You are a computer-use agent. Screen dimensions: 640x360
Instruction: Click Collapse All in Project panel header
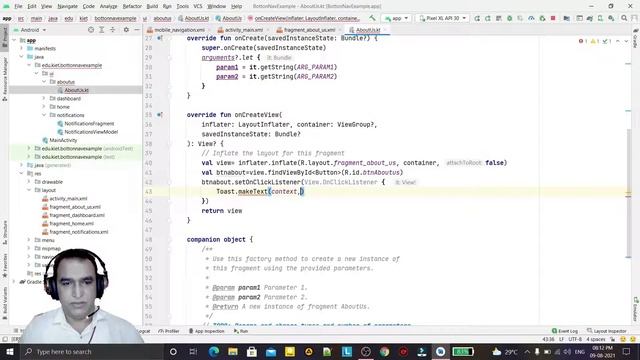(113, 30)
